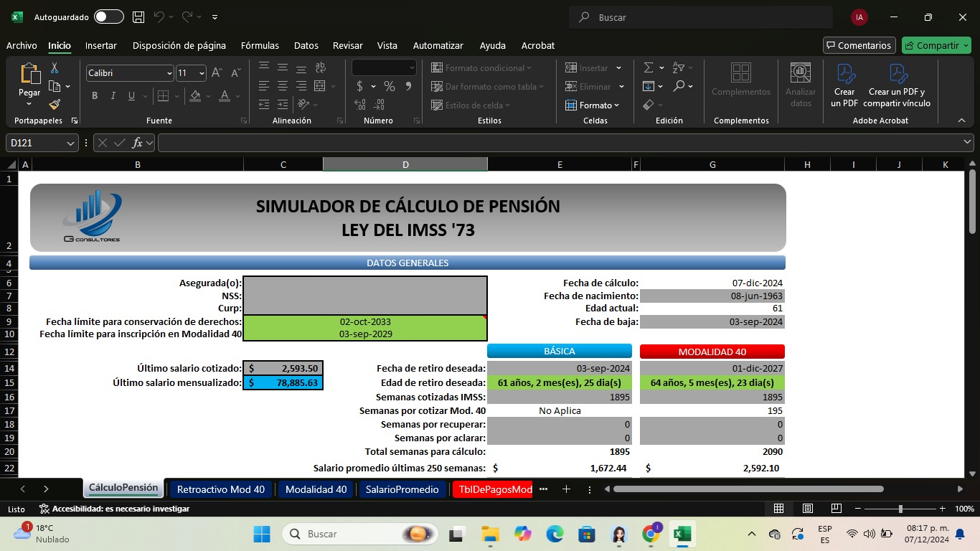Click the Format Painter brush icon
The image size is (980, 551).
coord(55,104)
